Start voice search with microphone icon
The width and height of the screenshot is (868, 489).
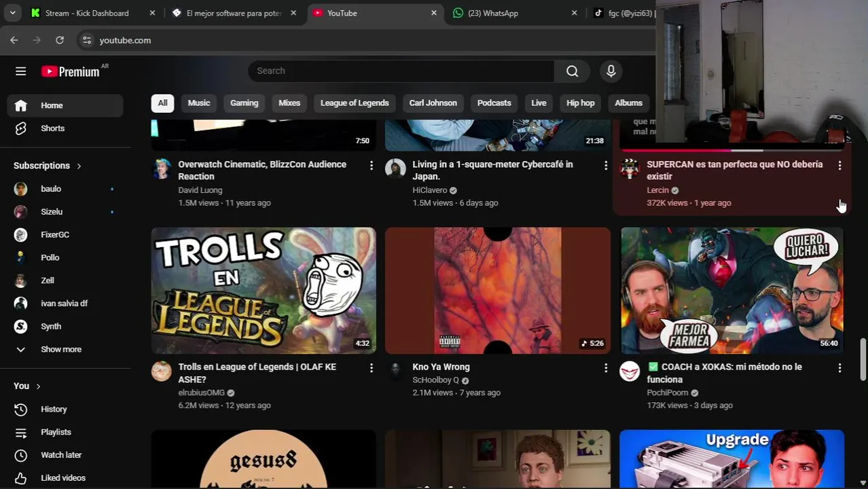[x=611, y=71]
